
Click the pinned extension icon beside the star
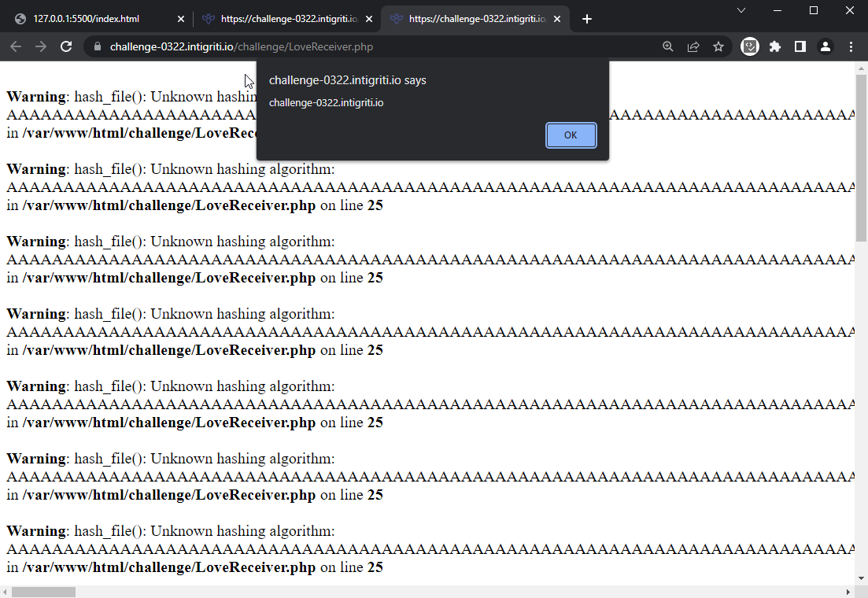(x=749, y=46)
